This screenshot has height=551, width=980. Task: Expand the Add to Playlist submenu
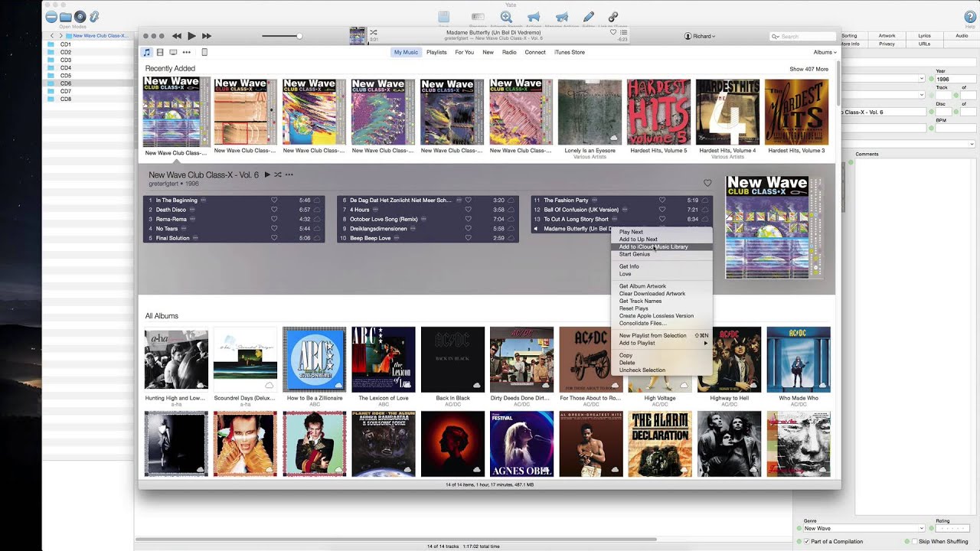[x=661, y=343]
